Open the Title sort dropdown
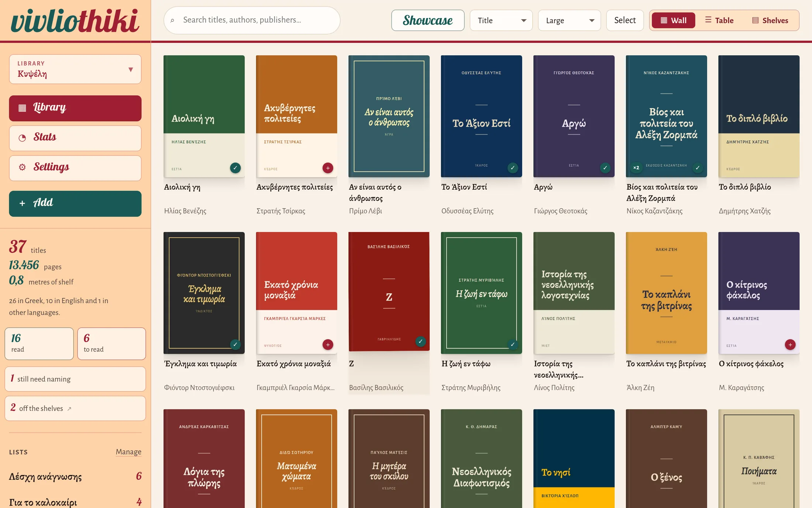Image resolution: width=812 pixels, height=508 pixels. pos(501,20)
